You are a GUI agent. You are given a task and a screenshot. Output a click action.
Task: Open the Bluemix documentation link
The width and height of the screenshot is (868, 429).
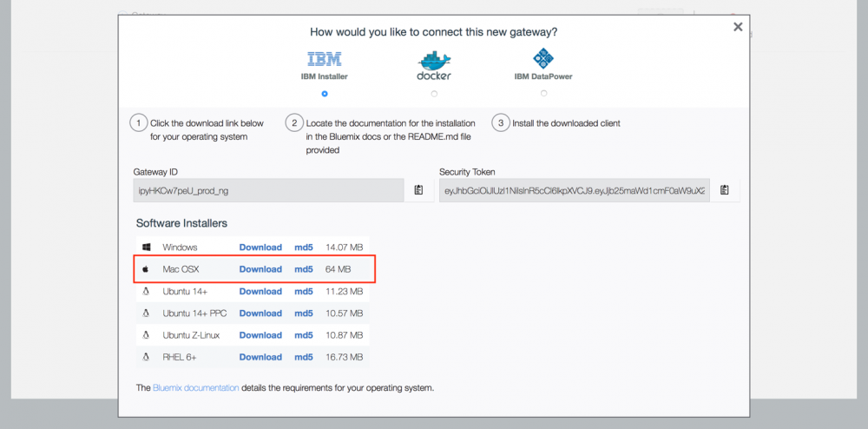tap(195, 388)
